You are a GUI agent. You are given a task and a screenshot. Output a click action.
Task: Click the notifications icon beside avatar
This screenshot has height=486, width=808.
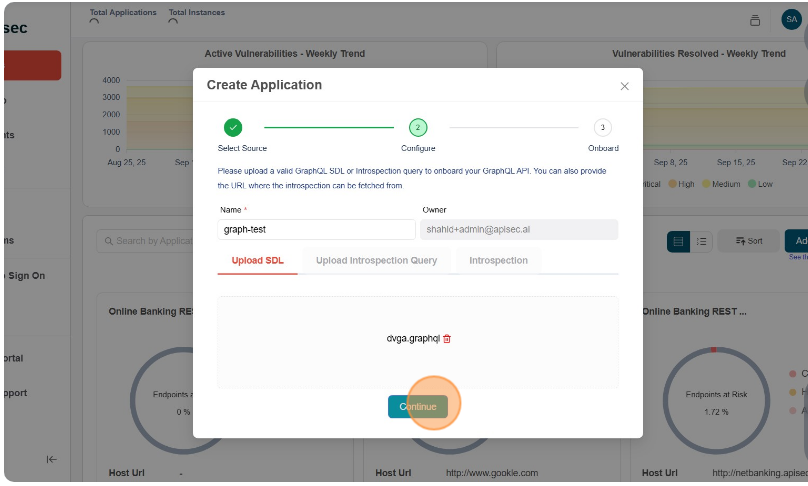(x=755, y=20)
